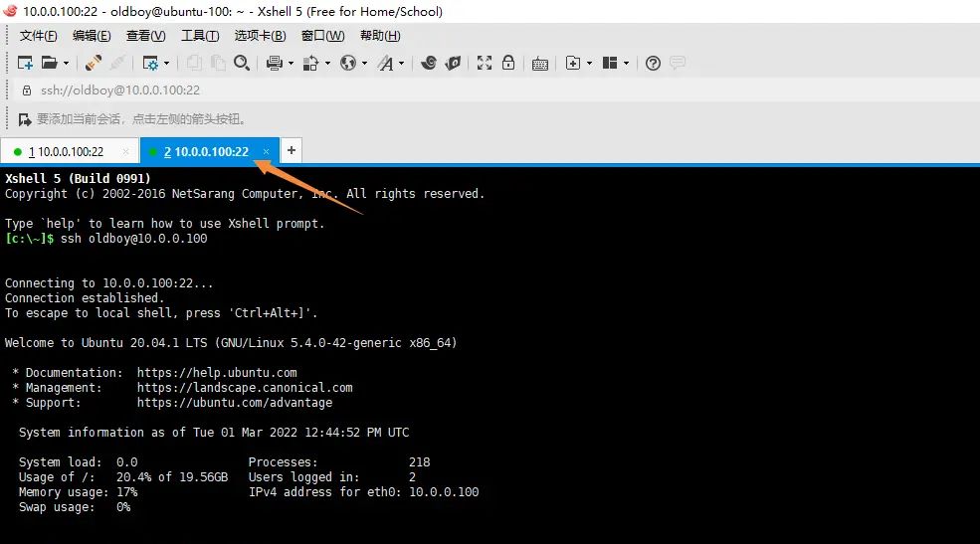The height and width of the screenshot is (544, 980).
Task: Open Help question mark icon
Action: point(653,63)
